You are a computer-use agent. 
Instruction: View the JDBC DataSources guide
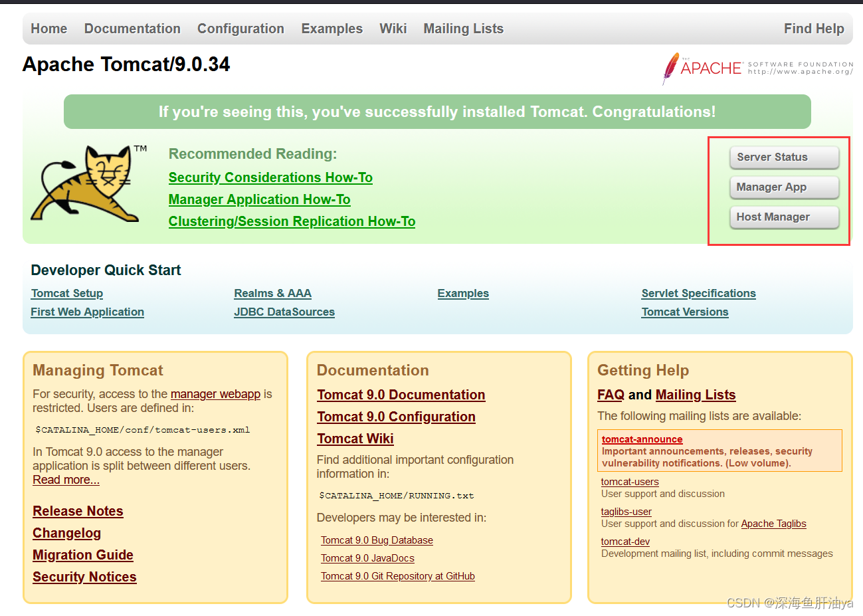point(284,312)
